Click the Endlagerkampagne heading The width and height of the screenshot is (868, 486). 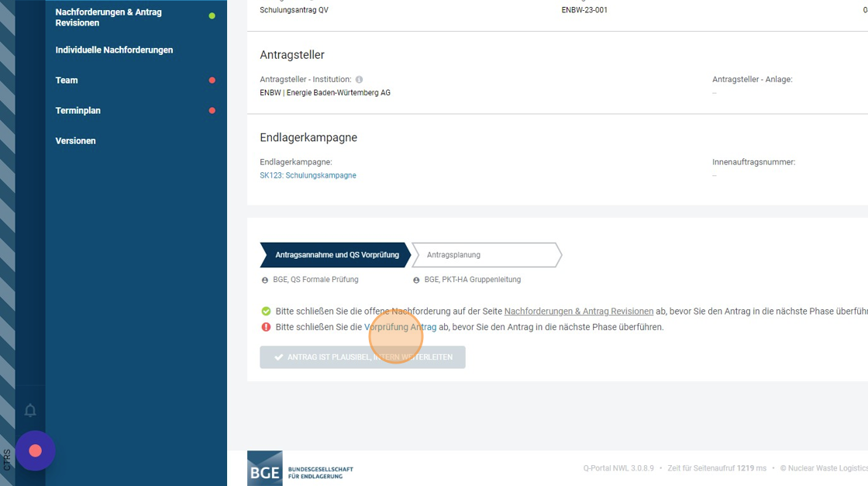(x=308, y=137)
